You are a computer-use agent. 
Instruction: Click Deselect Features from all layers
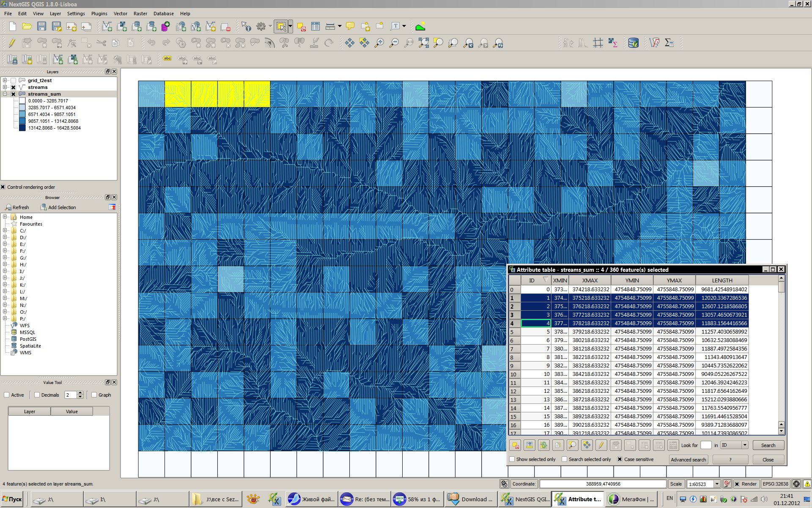pos(301,26)
